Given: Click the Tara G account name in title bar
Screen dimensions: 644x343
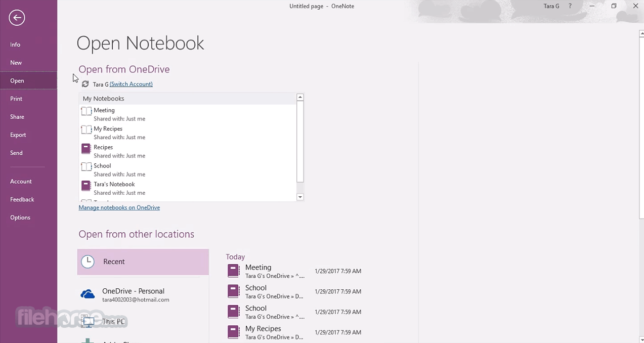Looking at the screenshot, I should point(551,6).
